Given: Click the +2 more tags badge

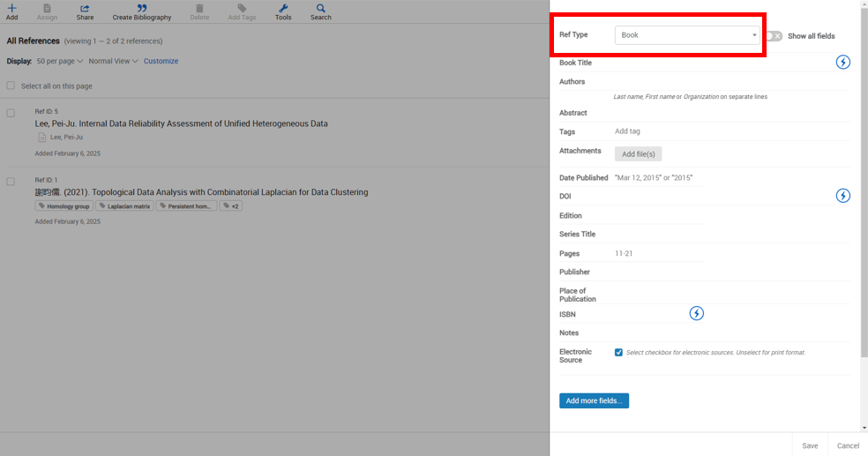Looking at the screenshot, I should click(x=231, y=206).
